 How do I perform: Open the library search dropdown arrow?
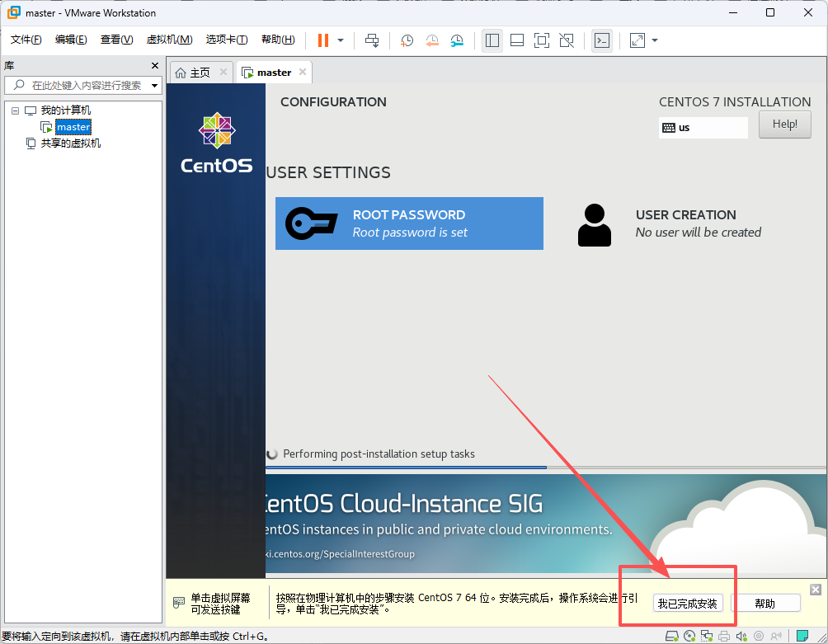point(155,86)
